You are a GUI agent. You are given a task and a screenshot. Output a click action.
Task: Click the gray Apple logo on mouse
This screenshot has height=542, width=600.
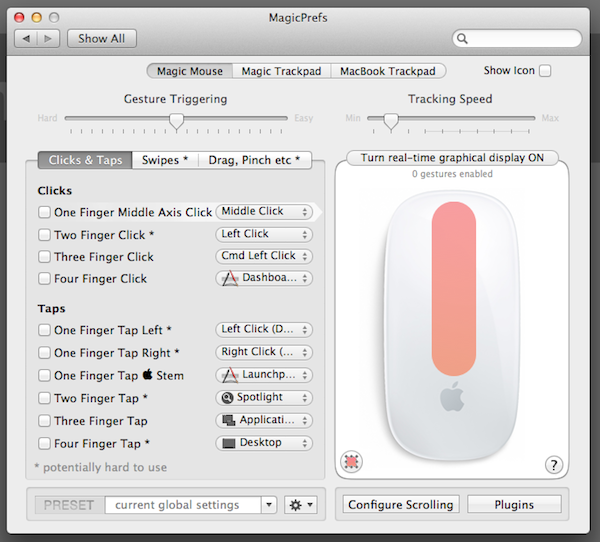(452, 397)
